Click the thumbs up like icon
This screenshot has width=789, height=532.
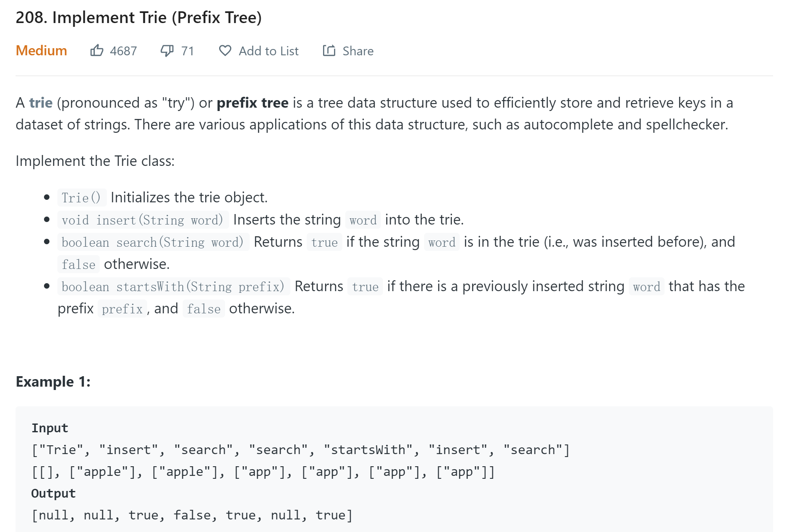[97, 51]
